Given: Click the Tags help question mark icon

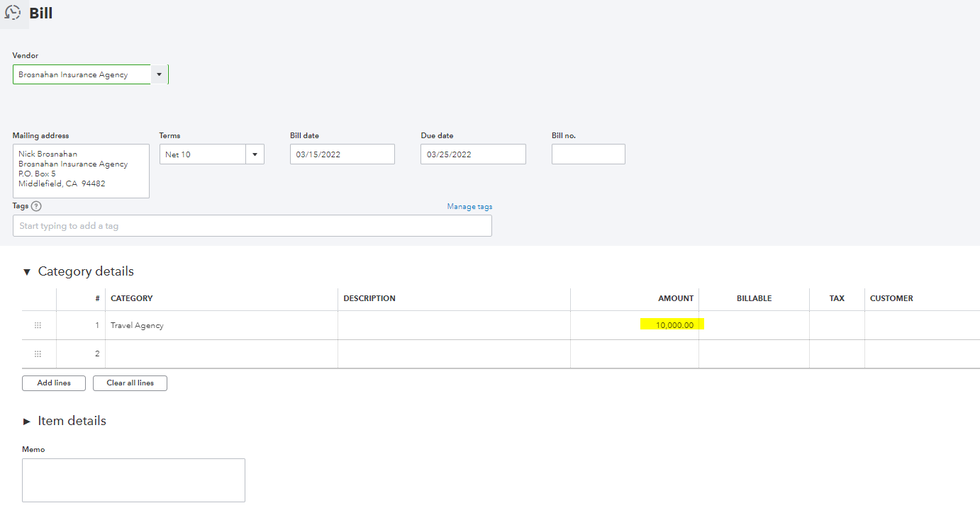Looking at the screenshot, I should coord(36,206).
